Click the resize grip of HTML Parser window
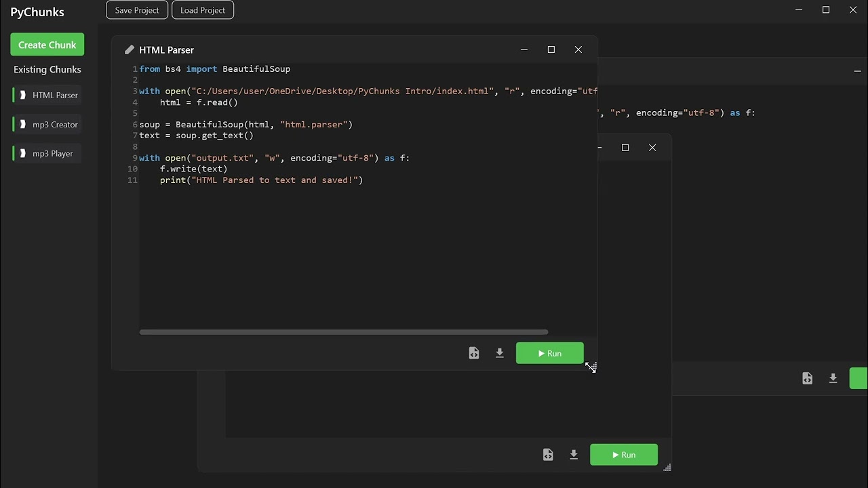Screen dimensions: 868x488 (593, 366)
